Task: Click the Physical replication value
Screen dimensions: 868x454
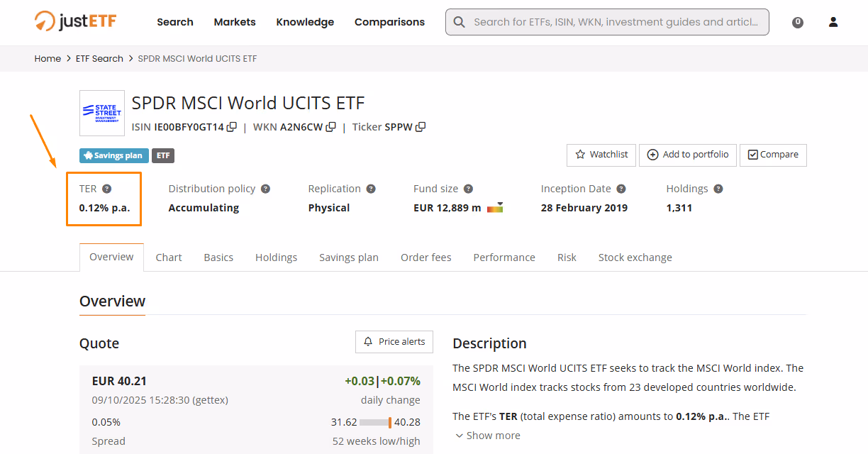Action: click(x=329, y=208)
